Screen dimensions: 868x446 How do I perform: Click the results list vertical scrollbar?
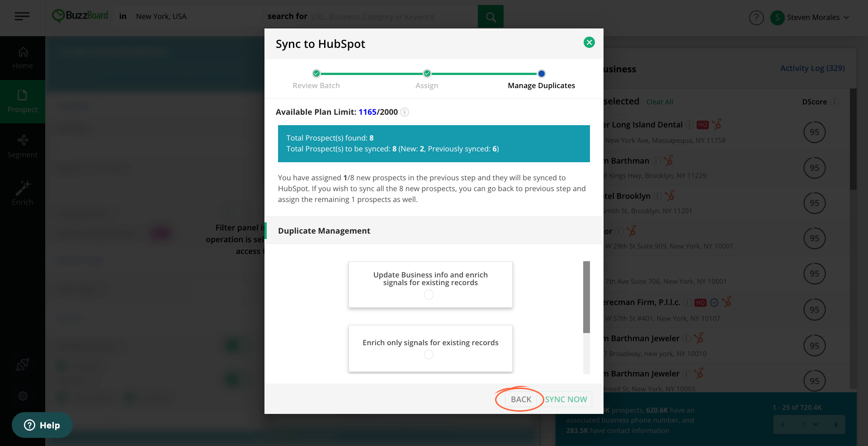[853, 139]
